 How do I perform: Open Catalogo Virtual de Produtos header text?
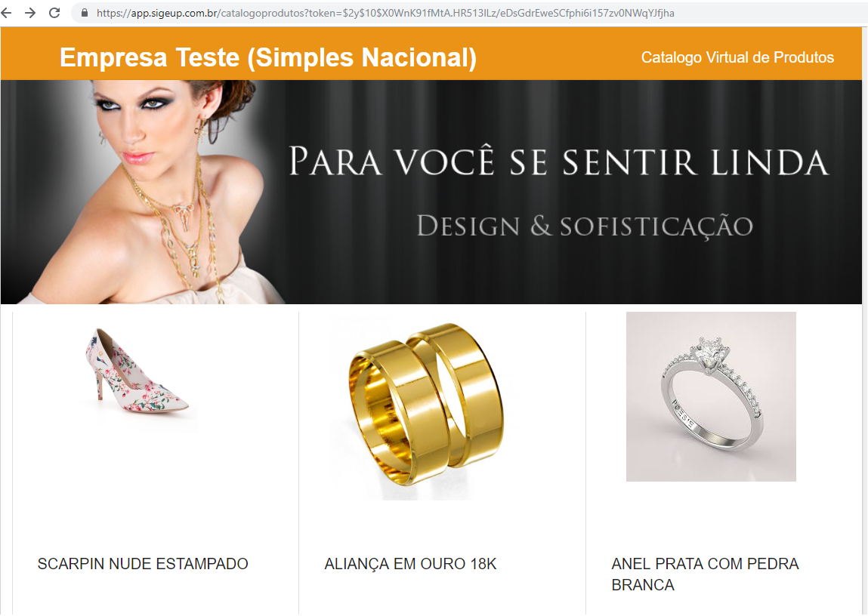click(737, 57)
